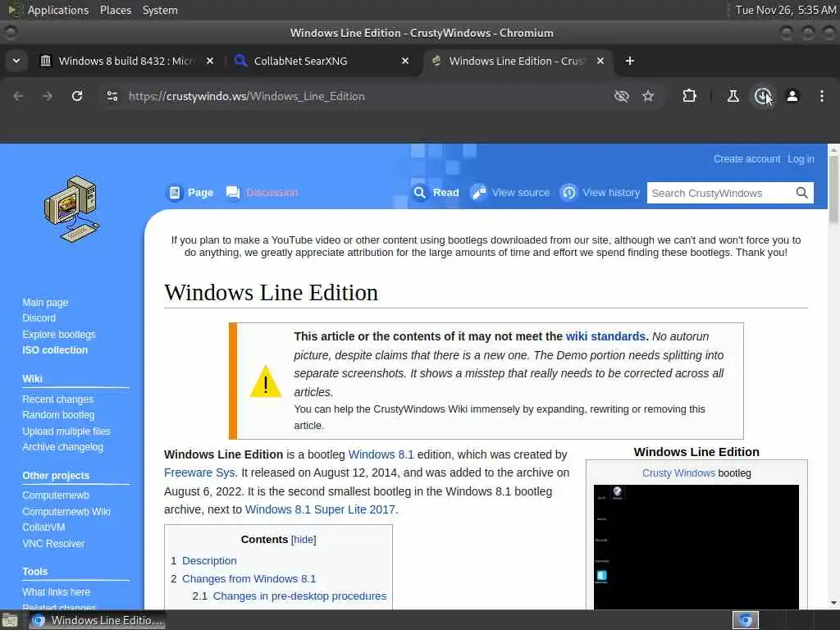Open CollabVM sidebar link

[x=43, y=527]
